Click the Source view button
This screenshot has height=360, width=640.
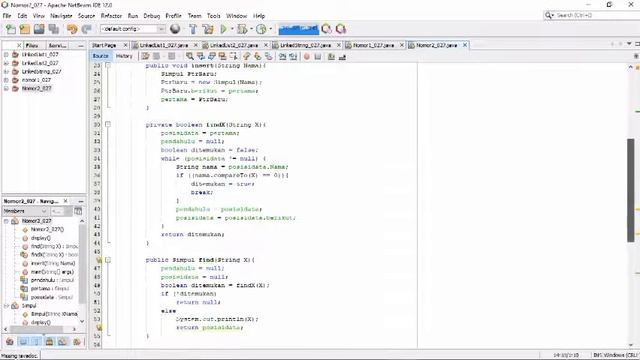(x=100, y=56)
